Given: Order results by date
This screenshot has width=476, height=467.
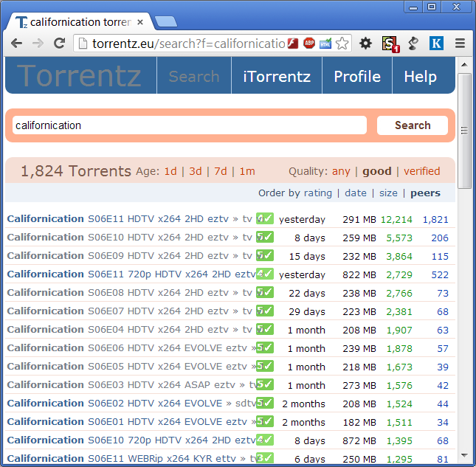Looking at the screenshot, I should [x=356, y=193].
